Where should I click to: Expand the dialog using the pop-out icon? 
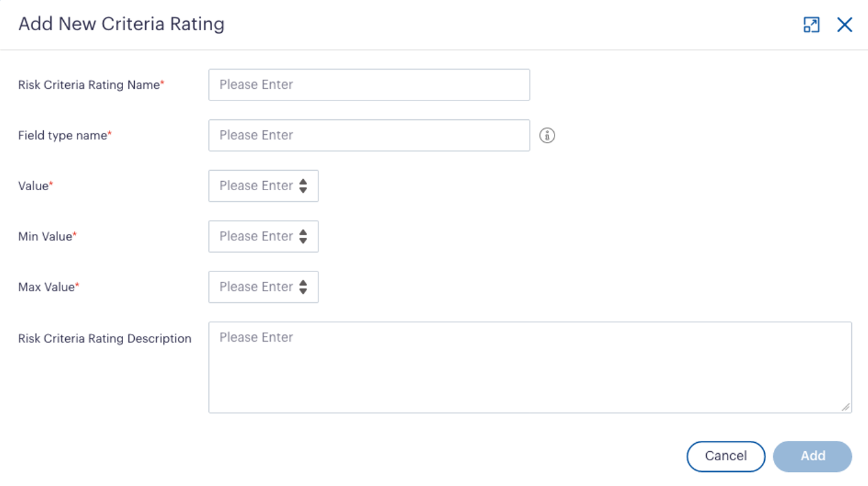(811, 24)
